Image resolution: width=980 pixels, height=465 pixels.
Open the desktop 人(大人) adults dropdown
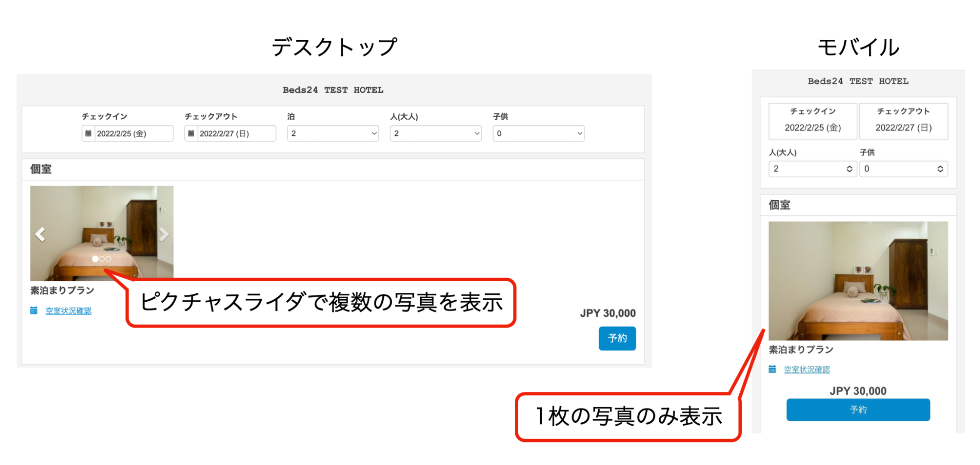(x=435, y=133)
